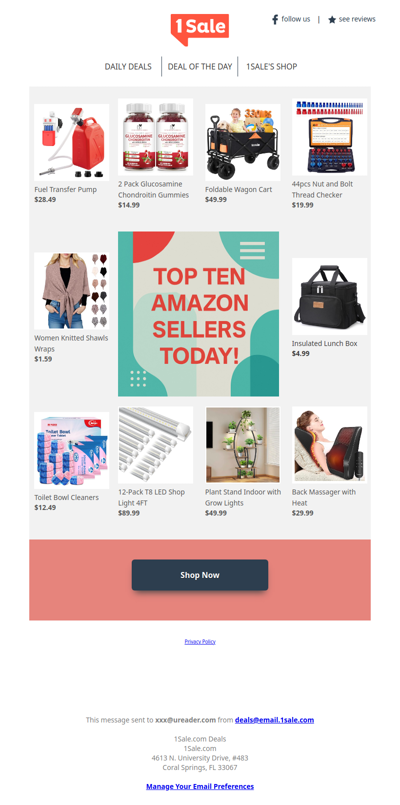400x805 pixels.
Task: Open the Plant Stand Indoor with Grow Lights title
Action: [243, 497]
